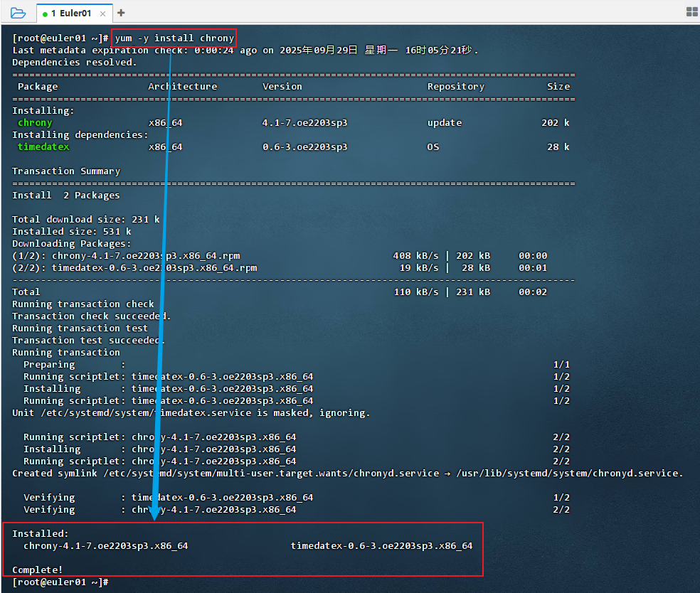Screen dimensions: 700x593
Task: Click the 'Downloading Packages:' line
Action: coord(71,244)
